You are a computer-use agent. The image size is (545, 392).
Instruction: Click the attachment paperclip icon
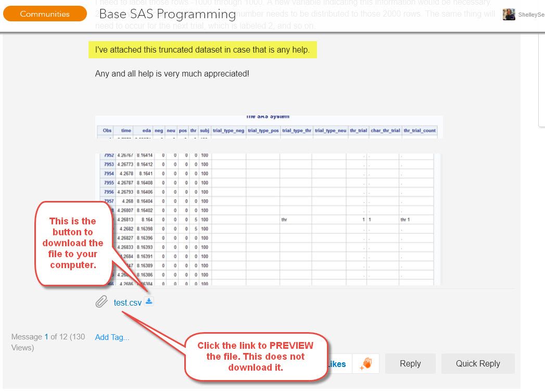(x=100, y=301)
